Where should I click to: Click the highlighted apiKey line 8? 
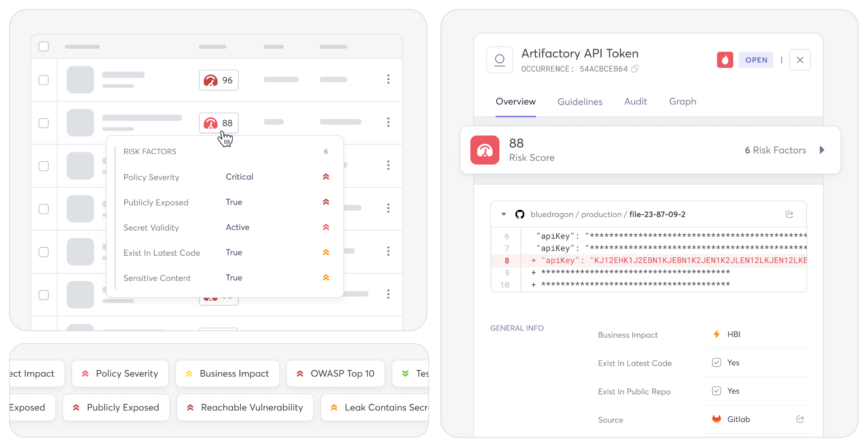coord(648,261)
